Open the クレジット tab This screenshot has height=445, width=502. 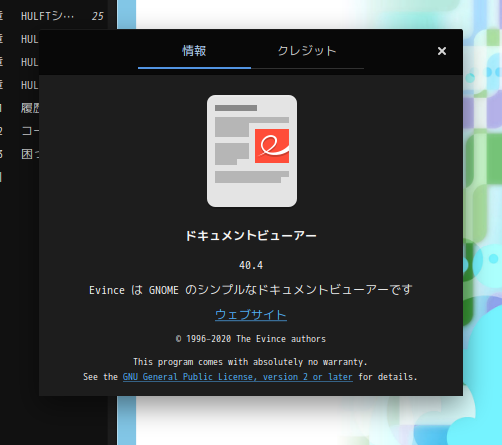coord(307,51)
